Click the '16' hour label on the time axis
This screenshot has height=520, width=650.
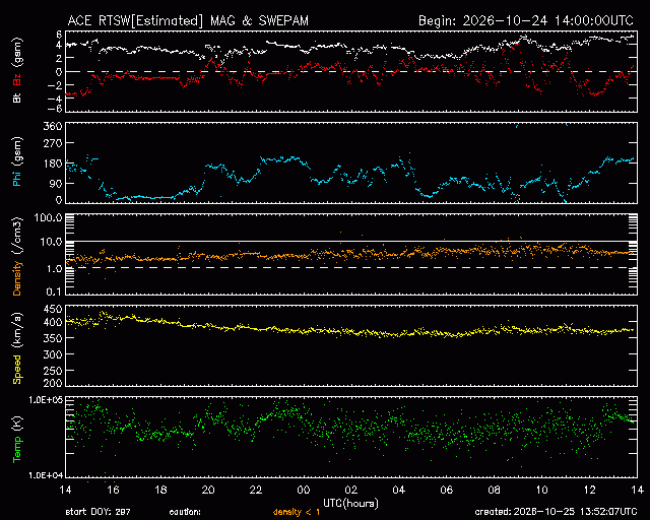pyautogui.click(x=113, y=490)
